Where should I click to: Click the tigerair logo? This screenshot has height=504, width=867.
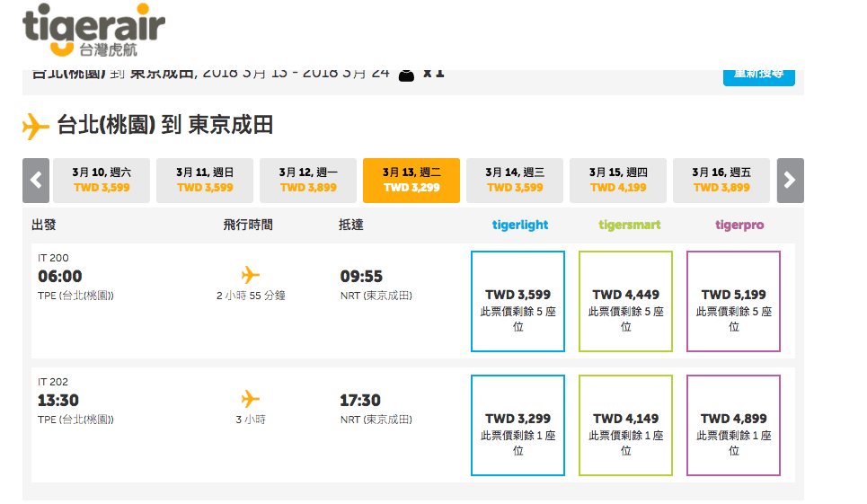point(93,31)
